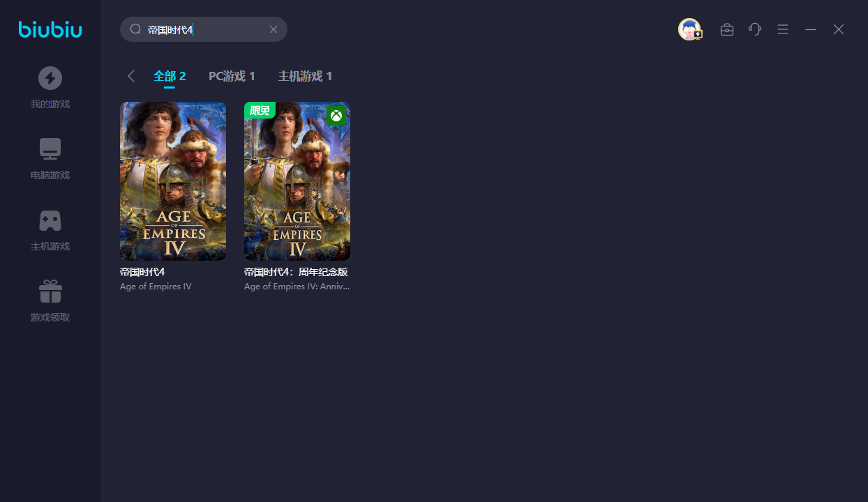Click the 帝国时代4 title text
This screenshot has width=868, height=502.
pos(142,273)
